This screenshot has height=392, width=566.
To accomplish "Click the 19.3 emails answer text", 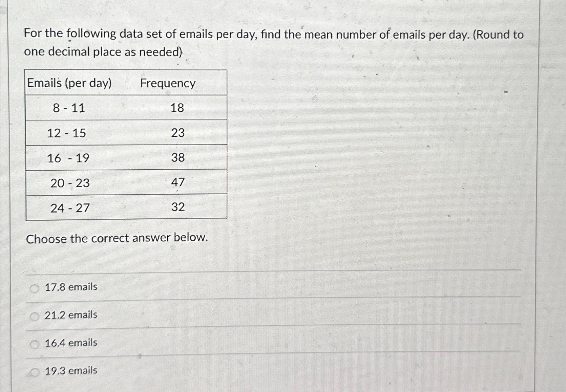I will click(71, 371).
